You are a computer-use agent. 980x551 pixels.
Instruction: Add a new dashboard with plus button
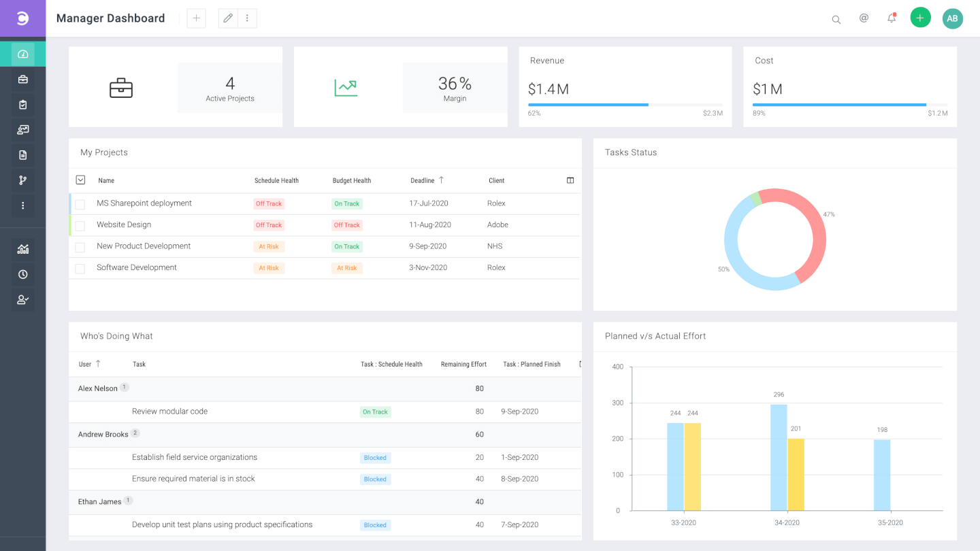(x=196, y=18)
